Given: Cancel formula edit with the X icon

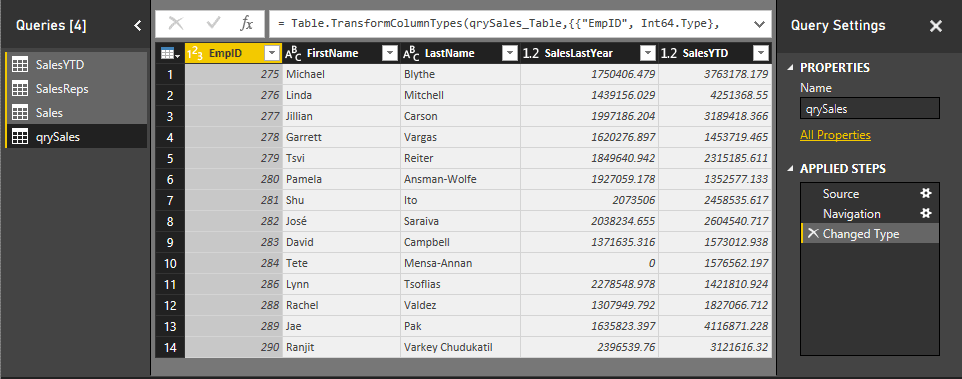Looking at the screenshot, I should 176,24.
